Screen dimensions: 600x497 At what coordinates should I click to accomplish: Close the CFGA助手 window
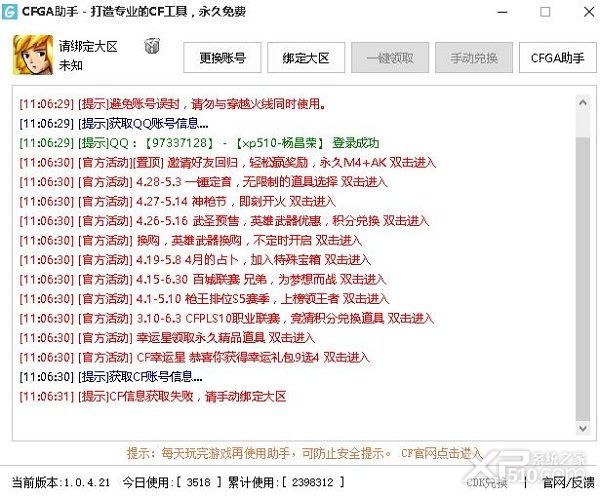[589, 12]
